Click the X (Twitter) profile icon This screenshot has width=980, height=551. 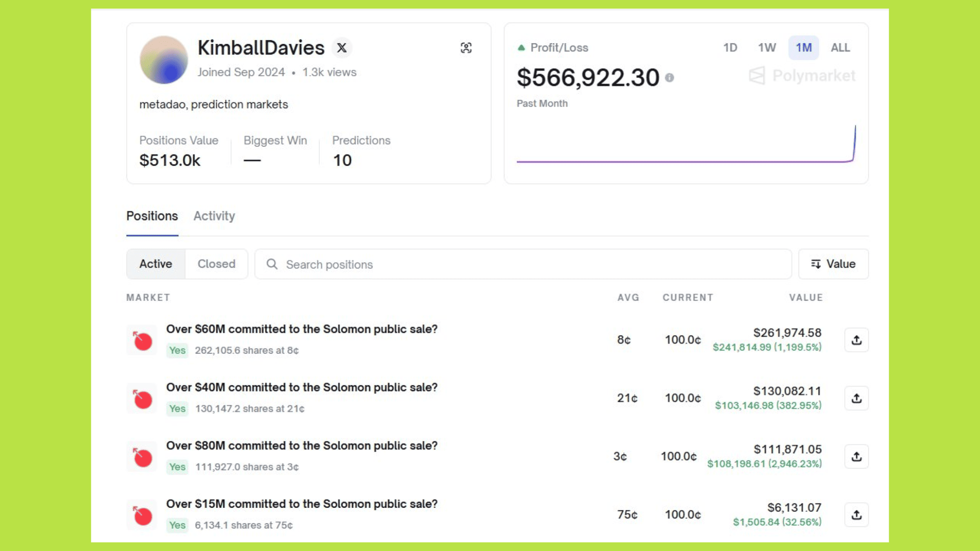341,48
